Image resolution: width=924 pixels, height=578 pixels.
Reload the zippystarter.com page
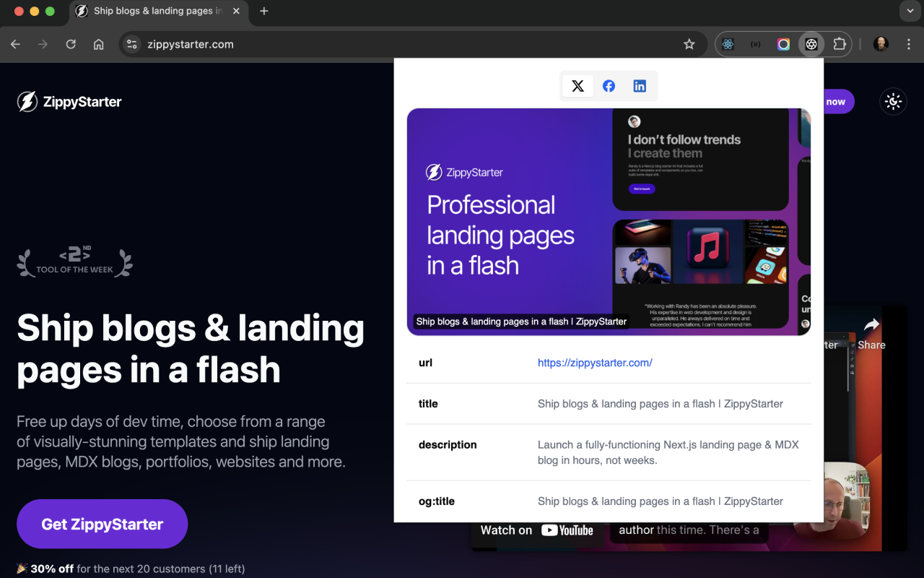71,45
